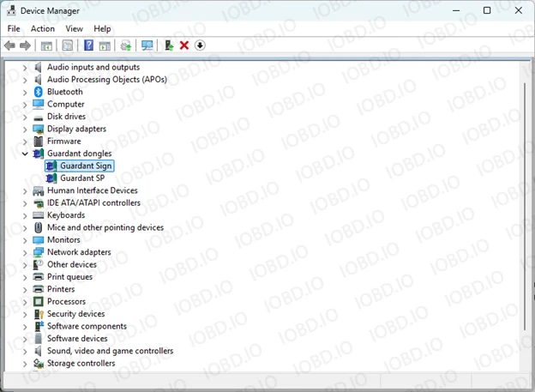Select the Guardant SP device
The image size is (535, 392).
pos(82,178)
